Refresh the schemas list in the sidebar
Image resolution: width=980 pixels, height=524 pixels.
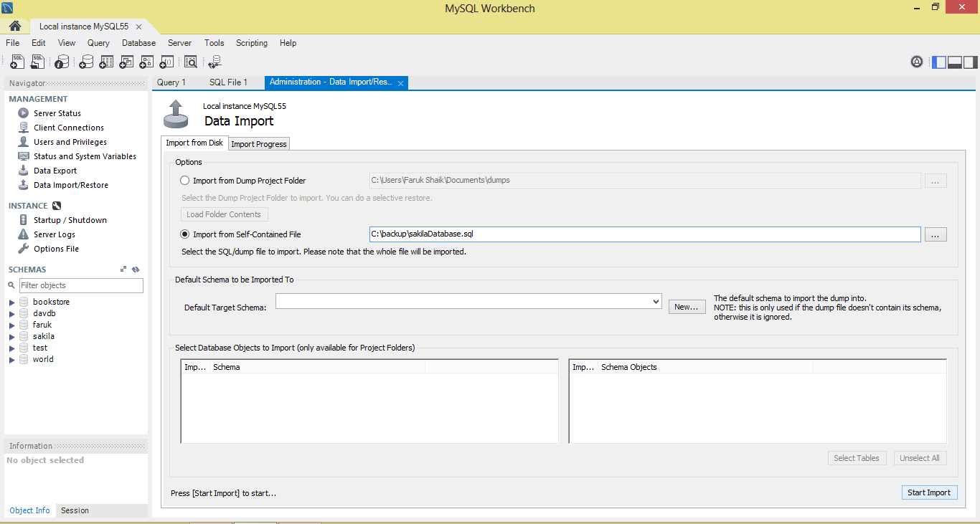(136, 269)
